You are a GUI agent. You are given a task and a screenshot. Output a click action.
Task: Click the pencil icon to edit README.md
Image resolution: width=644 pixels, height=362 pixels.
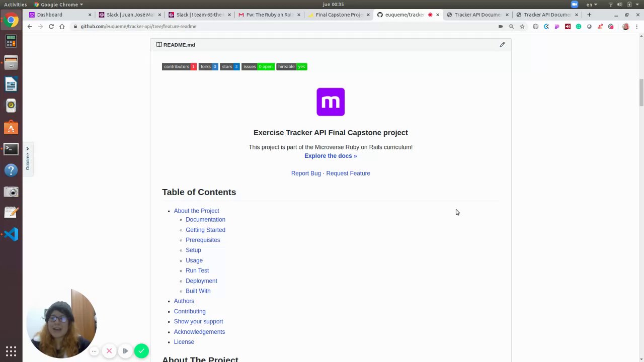coord(502,45)
